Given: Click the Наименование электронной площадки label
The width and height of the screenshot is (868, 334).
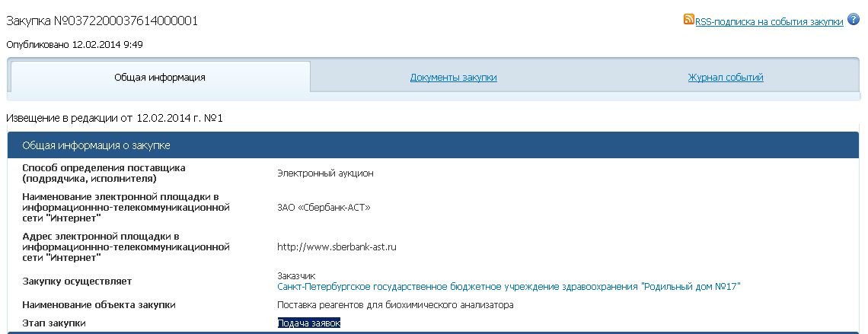Looking at the screenshot, I should point(126,208).
